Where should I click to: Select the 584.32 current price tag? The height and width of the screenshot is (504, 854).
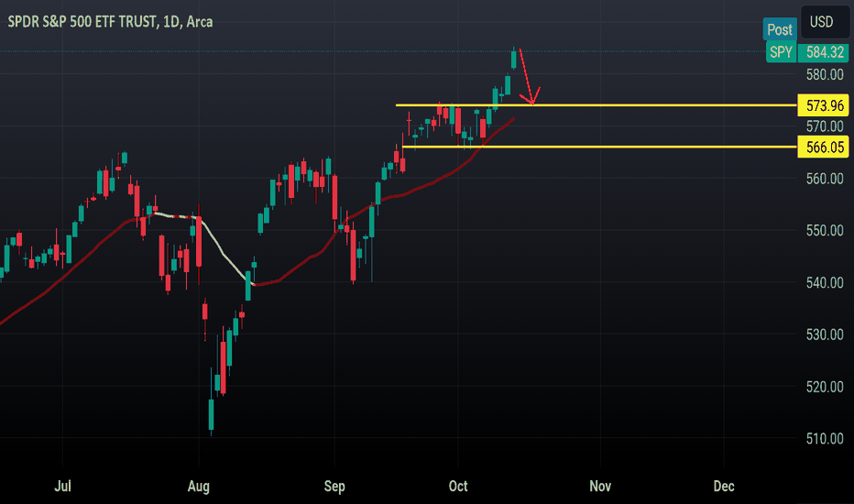point(824,52)
